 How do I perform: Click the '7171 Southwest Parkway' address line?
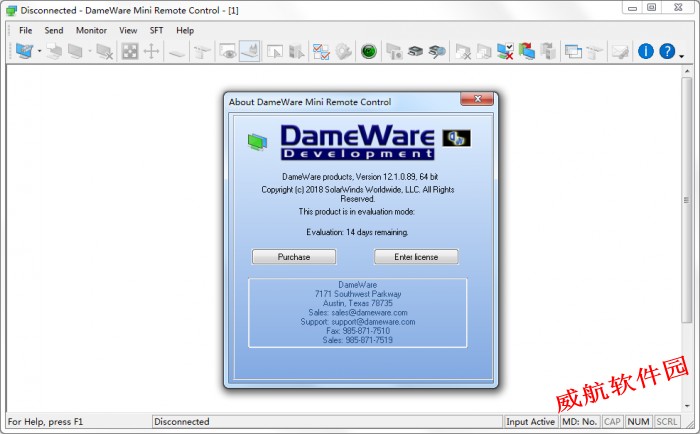pos(358,294)
